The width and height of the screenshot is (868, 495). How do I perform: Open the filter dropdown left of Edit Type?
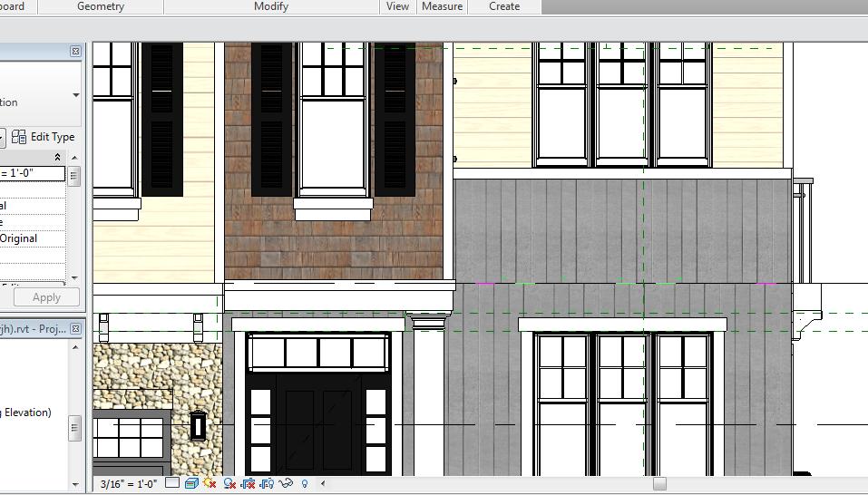point(3,137)
